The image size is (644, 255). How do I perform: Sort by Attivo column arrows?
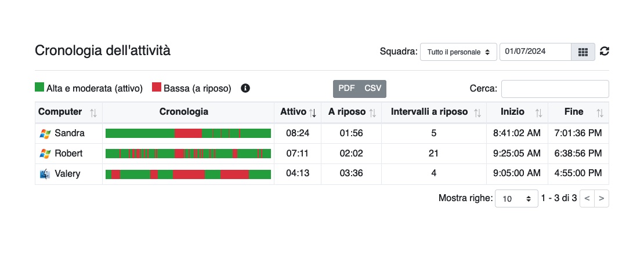click(313, 113)
